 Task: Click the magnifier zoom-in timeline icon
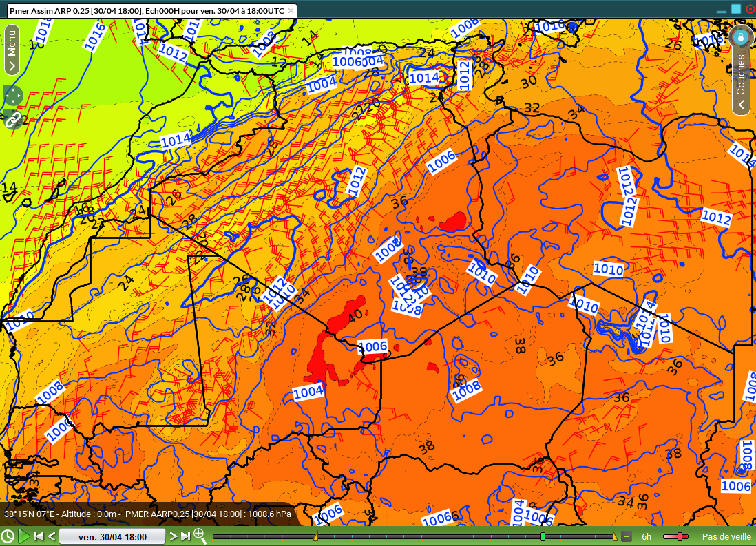[x=200, y=536]
